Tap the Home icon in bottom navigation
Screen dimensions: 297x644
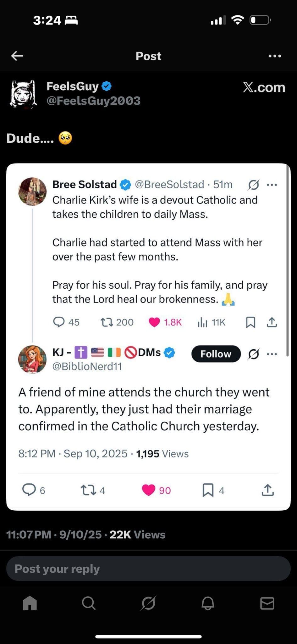click(30, 603)
